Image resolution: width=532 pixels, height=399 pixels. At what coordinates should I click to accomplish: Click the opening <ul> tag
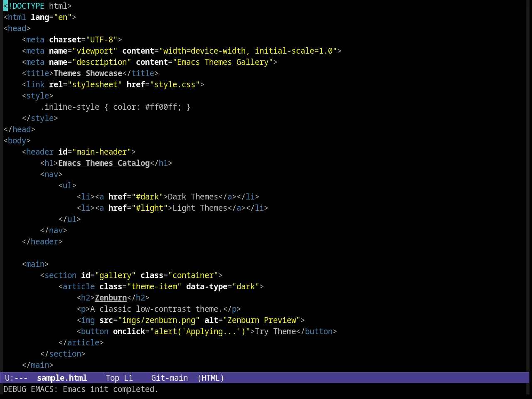(x=67, y=185)
